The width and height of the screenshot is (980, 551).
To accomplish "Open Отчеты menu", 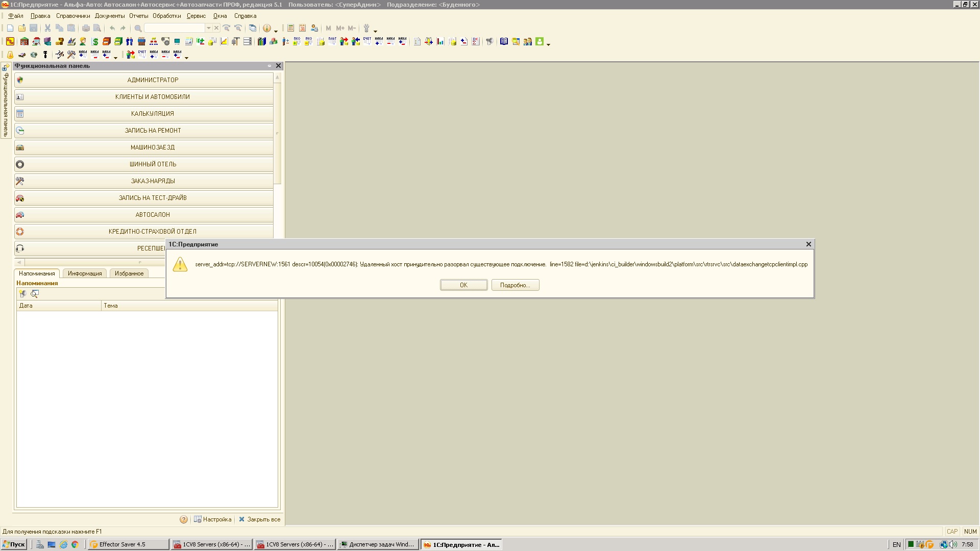I will click(x=139, y=16).
